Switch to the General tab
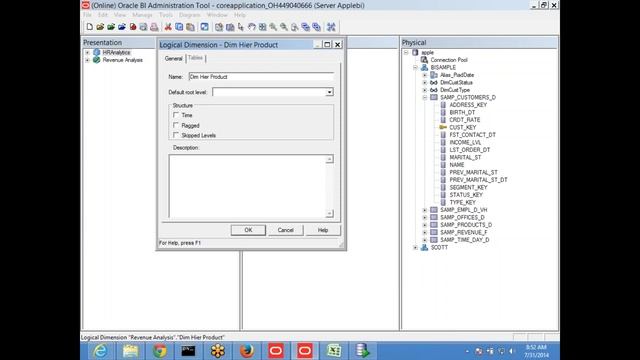This screenshot has height=360, width=640. [173, 58]
